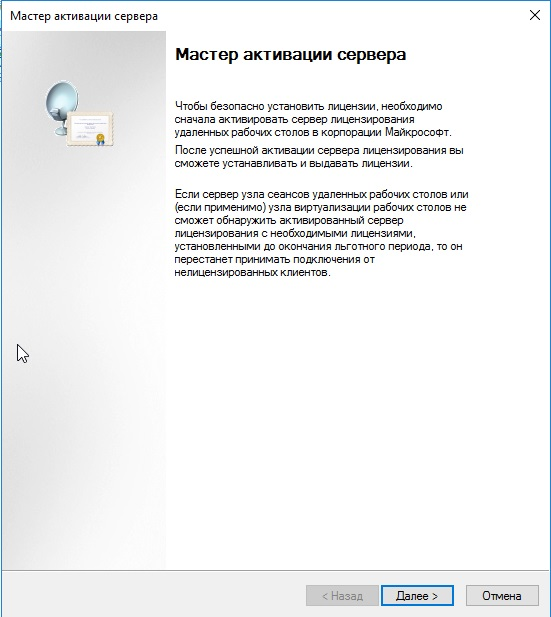The image size is (551, 617).
Task: Click the grey button strip beside Назад
Action: pyautogui.click(x=153, y=594)
